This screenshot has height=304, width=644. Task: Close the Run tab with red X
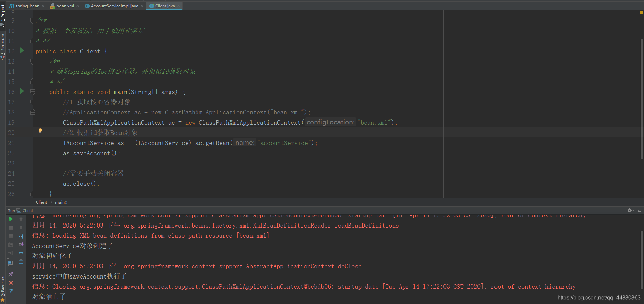point(11,283)
